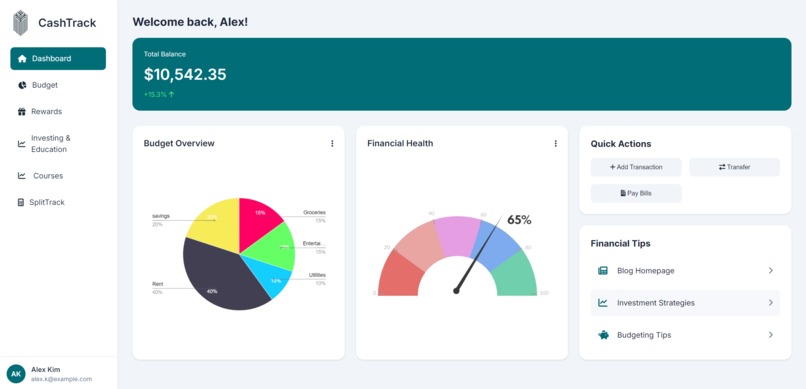Click the gauge needle pointing to 65%

click(478, 254)
